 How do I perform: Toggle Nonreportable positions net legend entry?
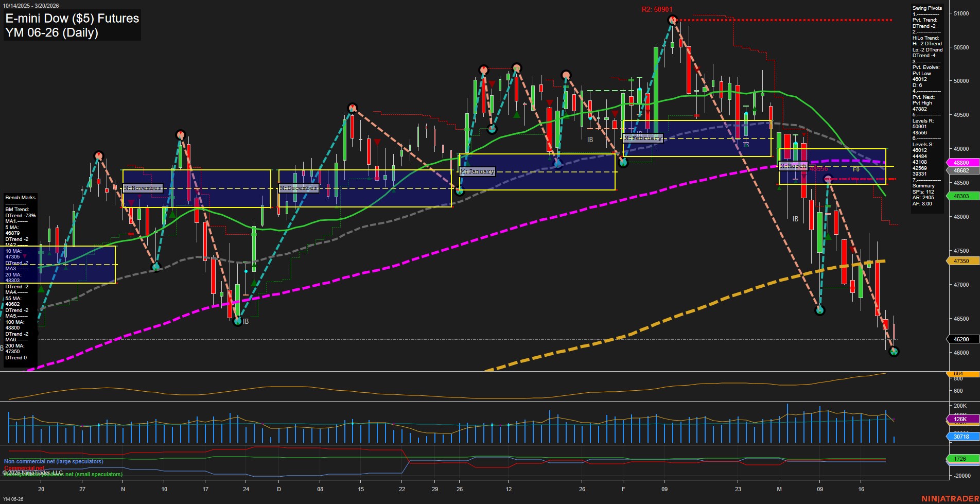[x=63, y=475]
